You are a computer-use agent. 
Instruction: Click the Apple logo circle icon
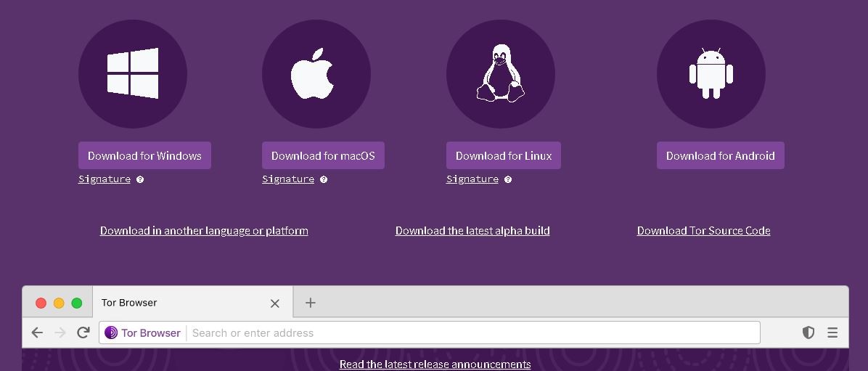tap(316, 73)
